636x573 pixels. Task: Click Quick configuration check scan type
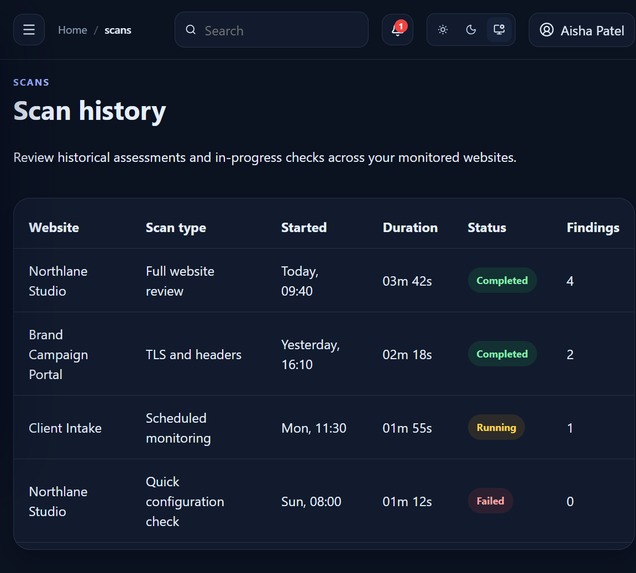tap(185, 502)
